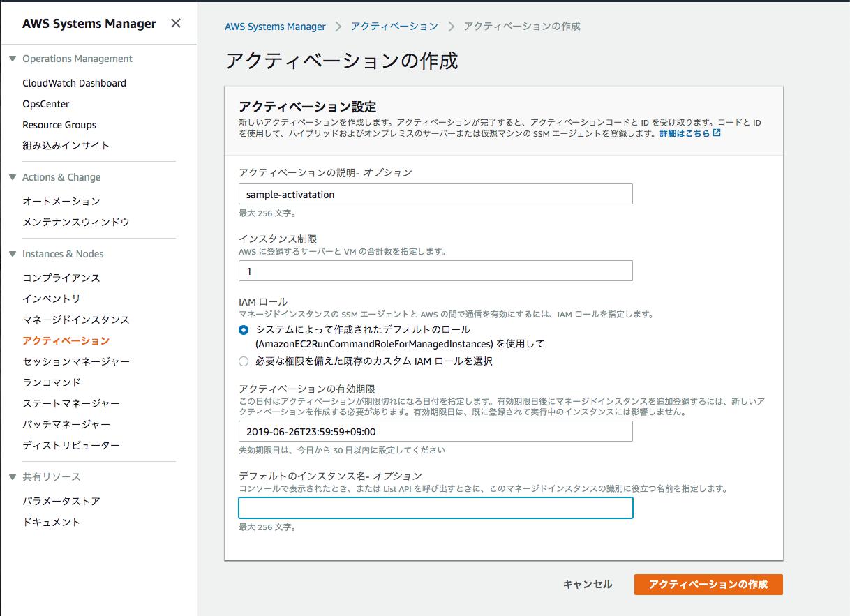Open ランコマンド in Instances & Nodes
The width and height of the screenshot is (850, 616).
(52, 382)
